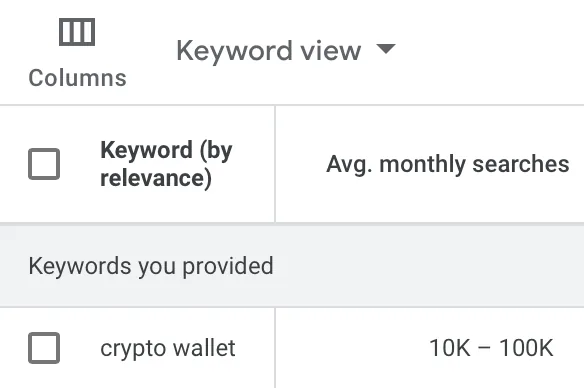Select the crypto wallet keyword text
Image resolution: width=584 pixels, height=388 pixels.
click(168, 349)
